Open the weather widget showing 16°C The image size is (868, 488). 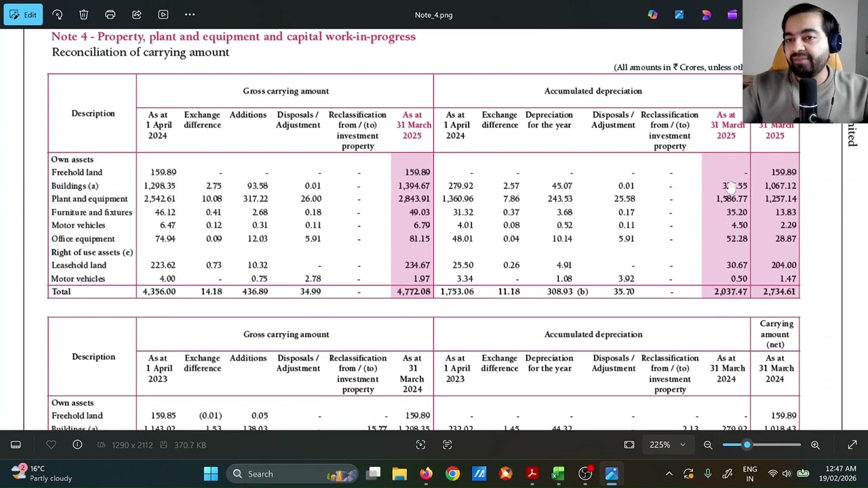click(x=41, y=473)
